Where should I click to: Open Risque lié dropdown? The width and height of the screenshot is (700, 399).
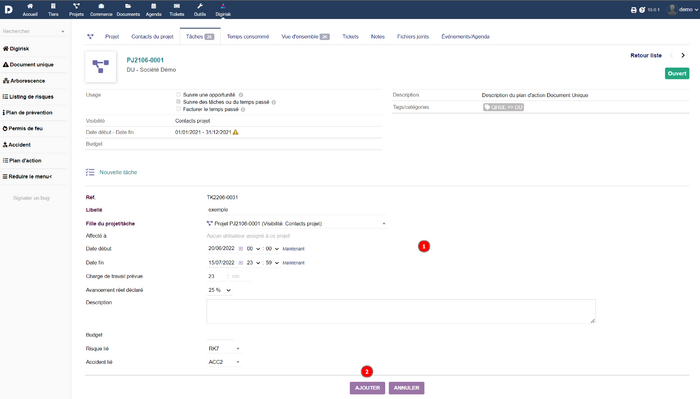click(224, 349)
